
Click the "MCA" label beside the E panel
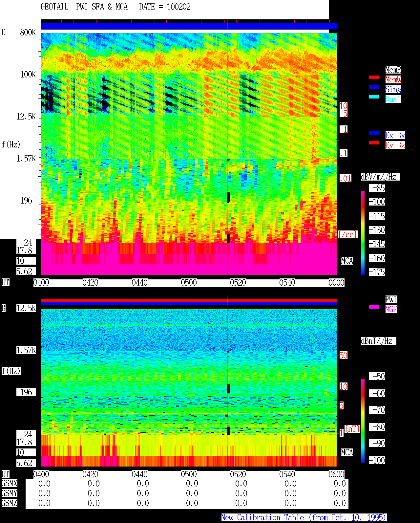pyautogui.click(x=347, y=261)
